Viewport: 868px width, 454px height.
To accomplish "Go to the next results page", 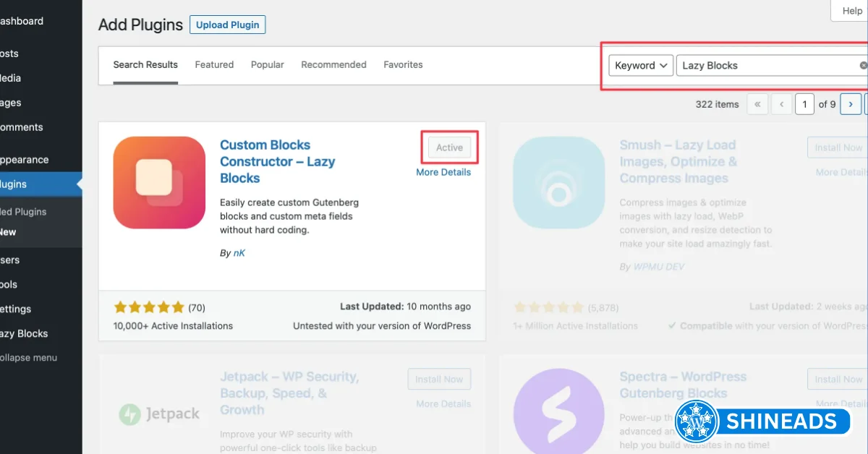I will pos(851,104).
